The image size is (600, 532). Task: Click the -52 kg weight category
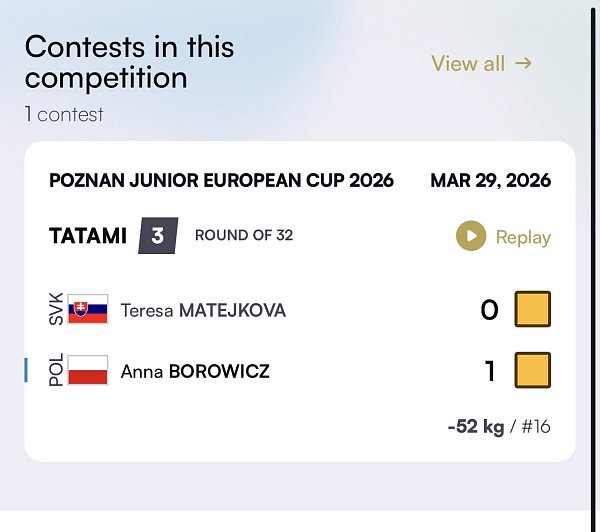476,427
